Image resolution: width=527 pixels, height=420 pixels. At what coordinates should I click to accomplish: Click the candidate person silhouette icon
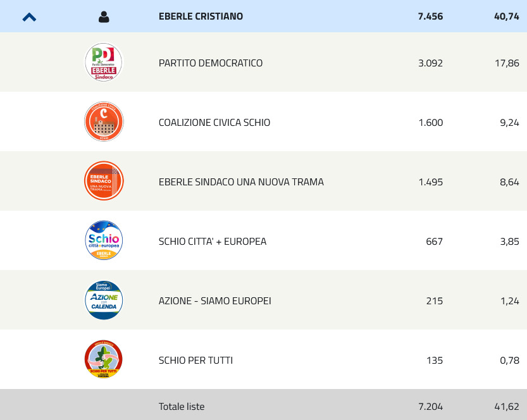click(104, 17)
